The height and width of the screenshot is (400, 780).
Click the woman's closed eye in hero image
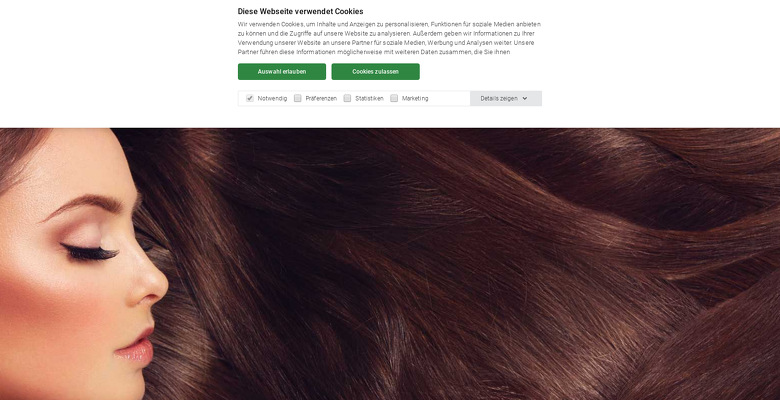(90, 252)
